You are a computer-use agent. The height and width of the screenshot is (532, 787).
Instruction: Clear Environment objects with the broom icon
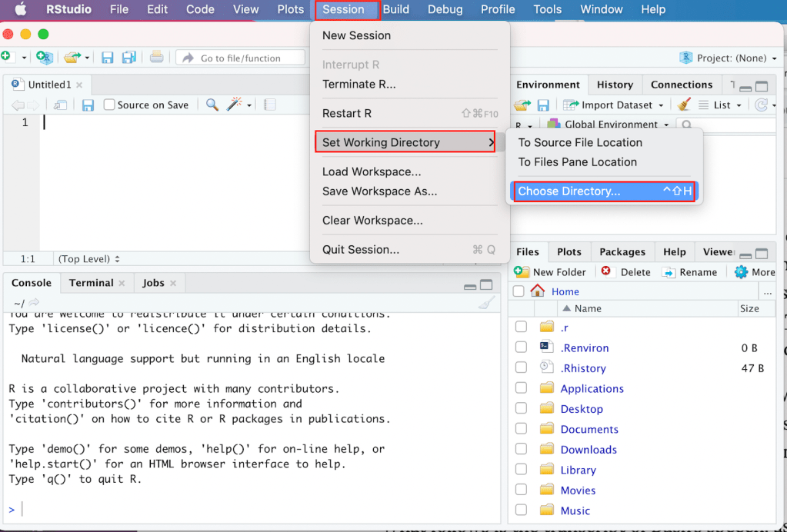(x=683, y=105)
